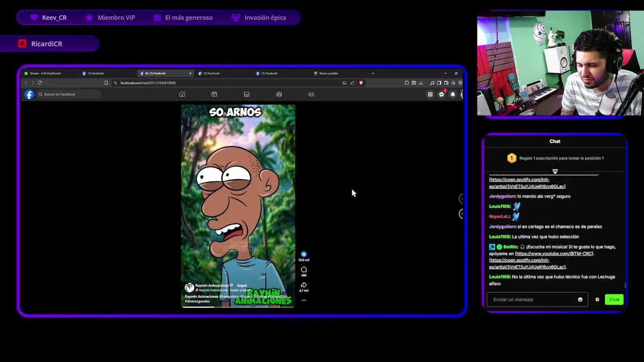Open Kick chat settings gear
Viewport: 644px width, 362px height.
(597, 300)
